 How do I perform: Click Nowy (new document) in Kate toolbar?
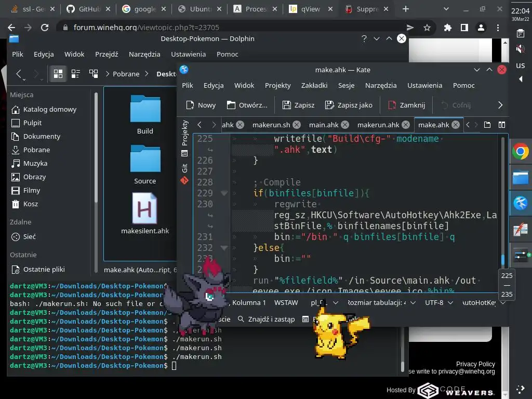pyautogui.click(x=201, y=105)
